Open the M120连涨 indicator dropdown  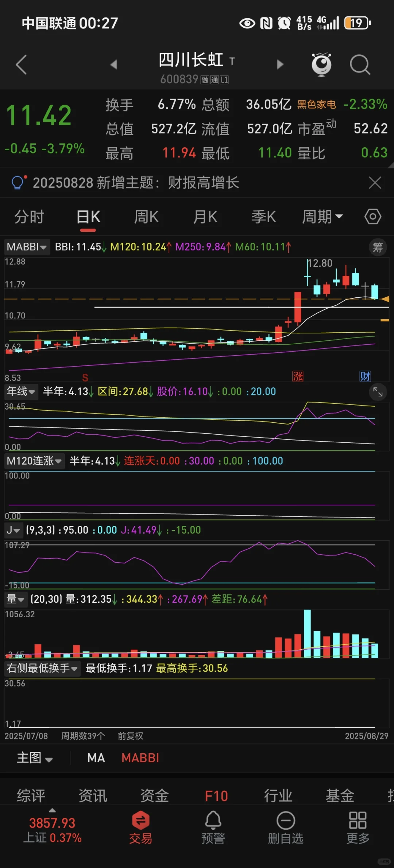point(34,461)
